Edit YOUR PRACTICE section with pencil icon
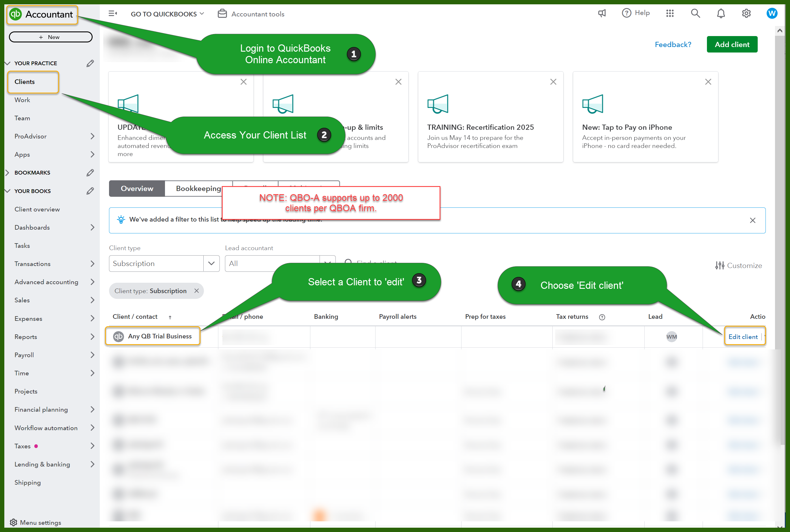The height and width of the screenshot is (532, 790). pyautogui.click(x=90, y=63)
